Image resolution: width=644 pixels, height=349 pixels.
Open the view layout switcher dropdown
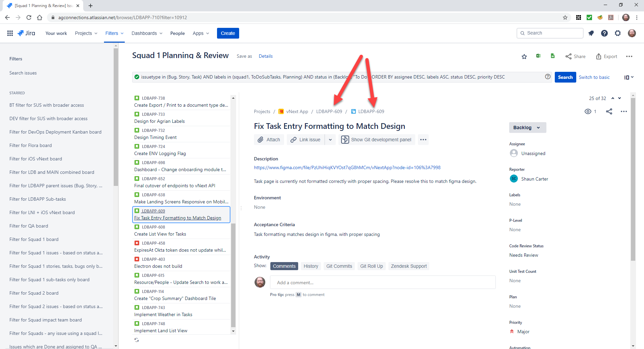click(x=629, y=77)
